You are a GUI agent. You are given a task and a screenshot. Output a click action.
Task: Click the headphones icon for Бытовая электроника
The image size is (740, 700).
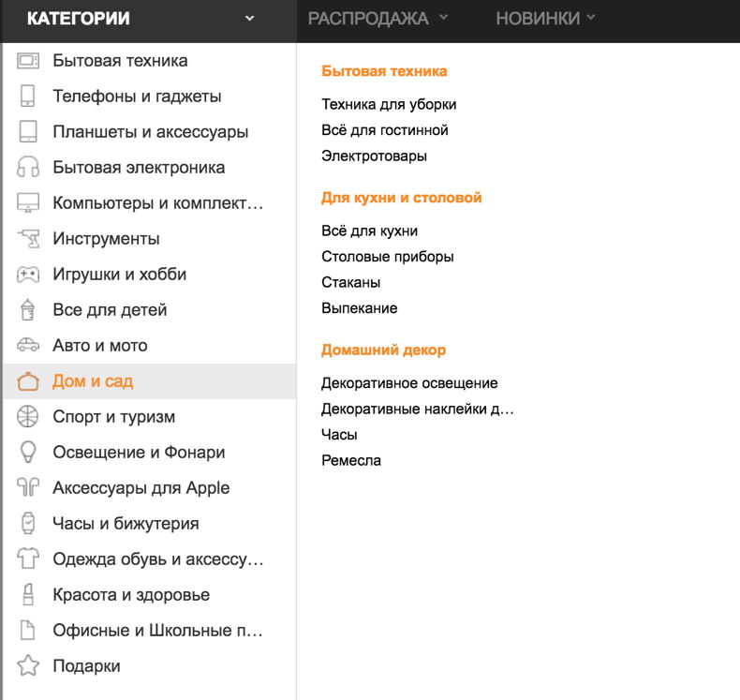[28, 168]
